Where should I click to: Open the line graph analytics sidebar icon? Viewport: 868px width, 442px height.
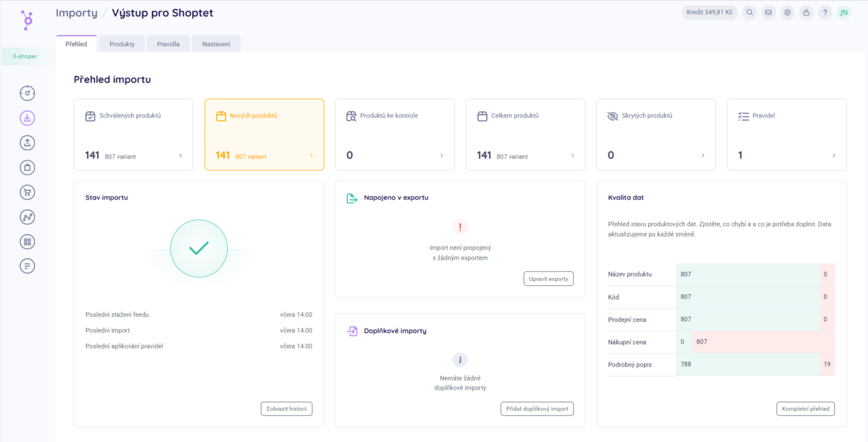point(27,217)
